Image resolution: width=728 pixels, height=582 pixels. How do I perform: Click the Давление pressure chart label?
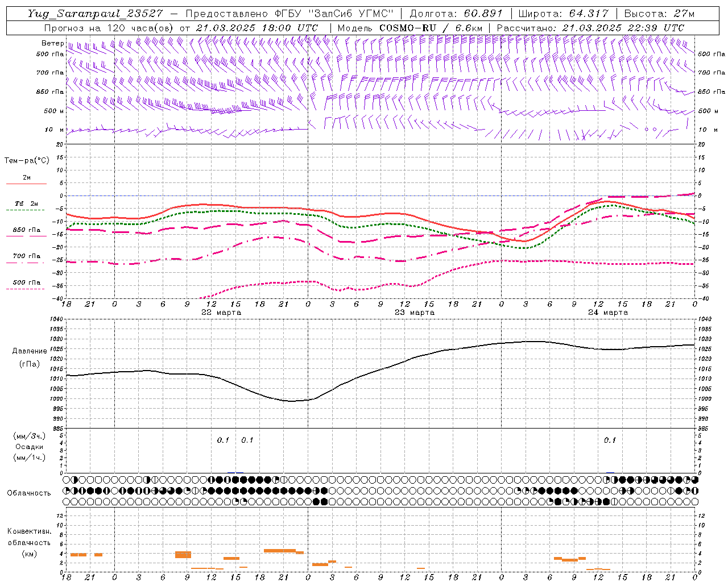(x=30, y=351)
